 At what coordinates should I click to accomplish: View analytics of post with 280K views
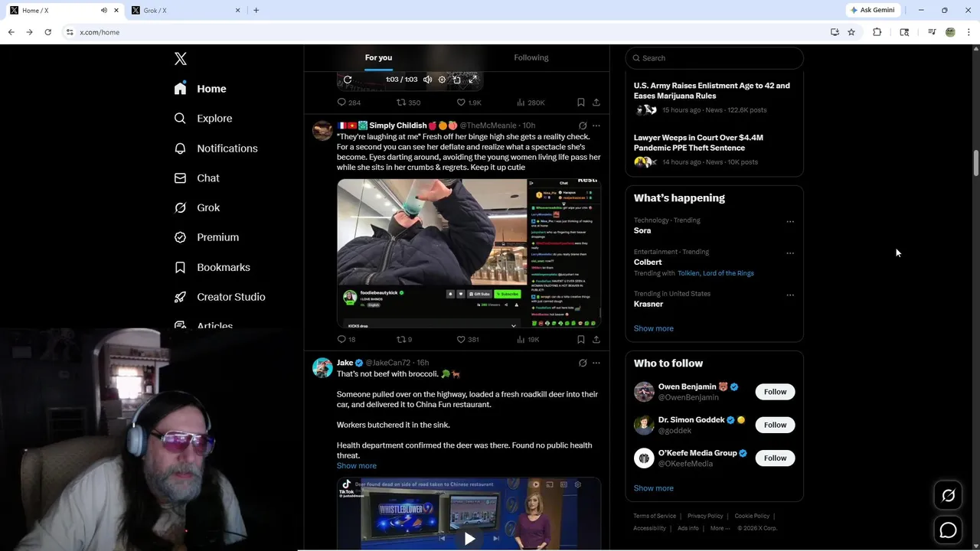[531, 103]
